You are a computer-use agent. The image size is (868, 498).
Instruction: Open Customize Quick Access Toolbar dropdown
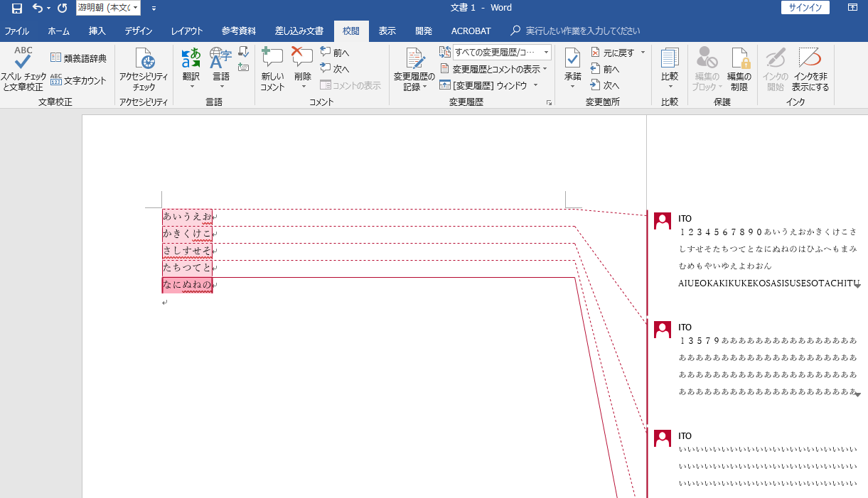154,9
